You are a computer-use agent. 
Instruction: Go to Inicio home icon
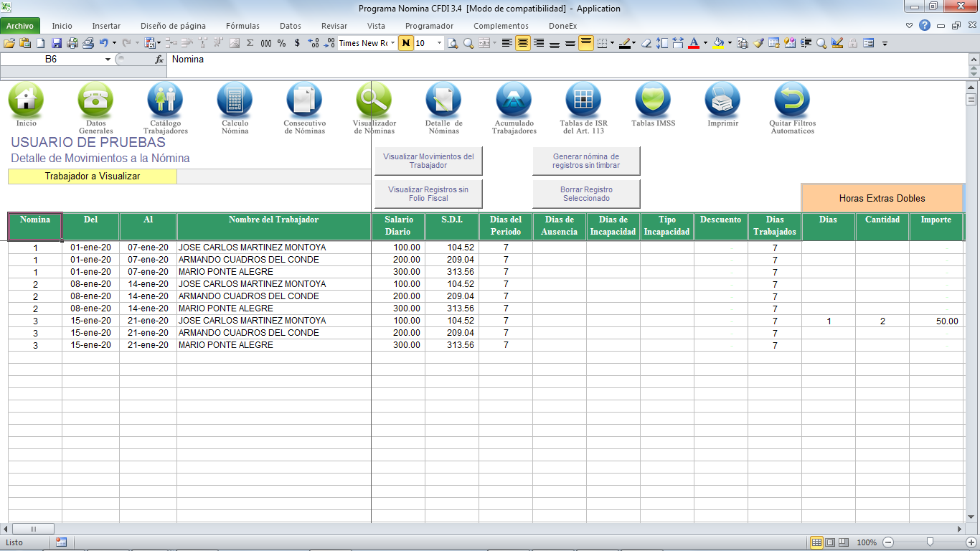(26, 100)
